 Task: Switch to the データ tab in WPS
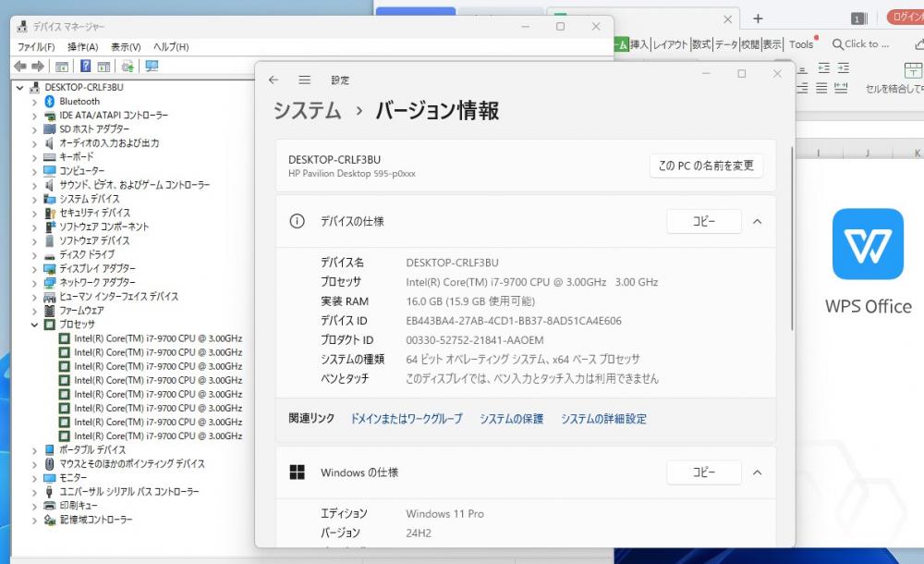[x=726, y=44]
